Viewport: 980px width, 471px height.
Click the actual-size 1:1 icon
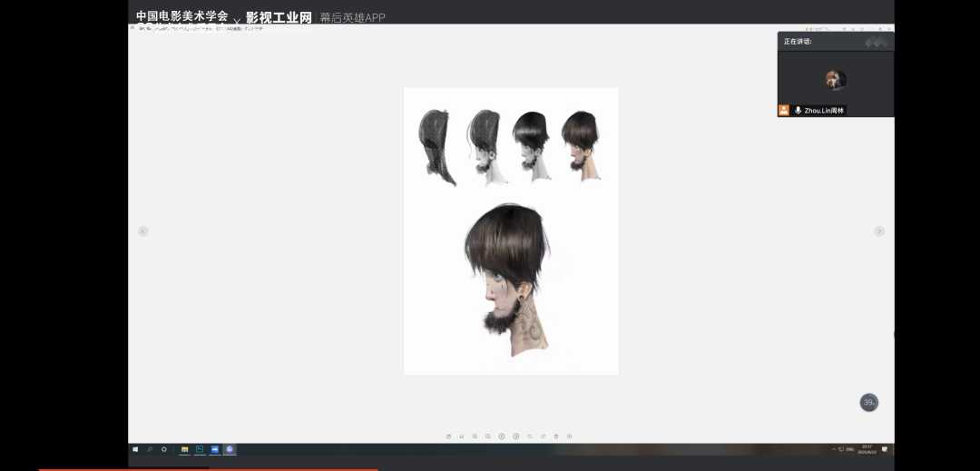click(x=462, y=436)
